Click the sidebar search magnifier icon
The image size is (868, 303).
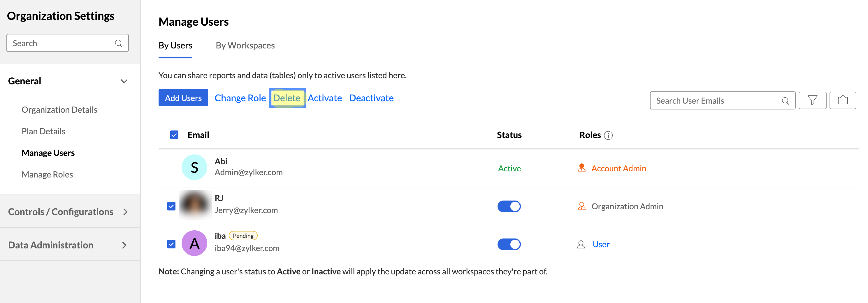pyautogui.click(x=119, y=43)
